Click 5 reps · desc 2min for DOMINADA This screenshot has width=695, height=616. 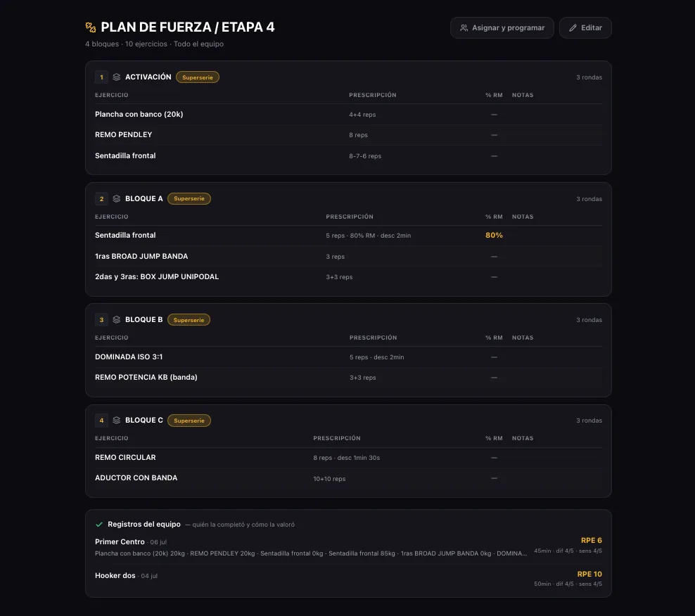(377, 357)
